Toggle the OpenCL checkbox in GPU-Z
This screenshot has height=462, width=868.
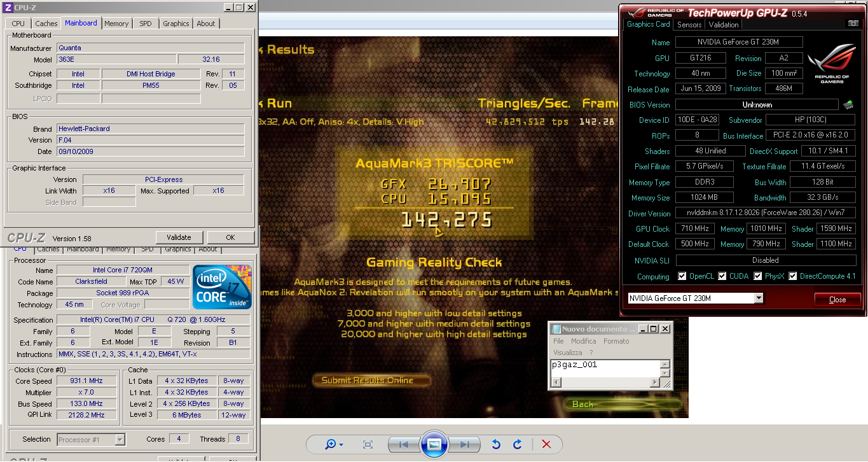click(x=682, y=276)
